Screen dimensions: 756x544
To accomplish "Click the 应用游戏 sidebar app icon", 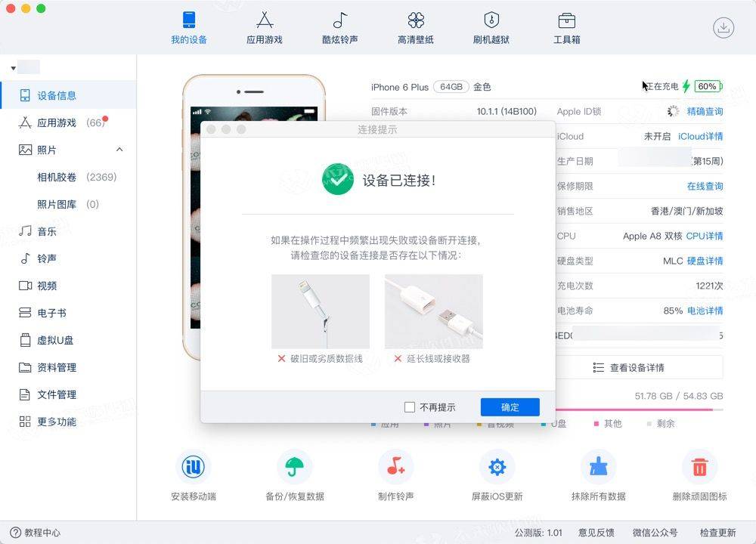I will click(25, 123).
